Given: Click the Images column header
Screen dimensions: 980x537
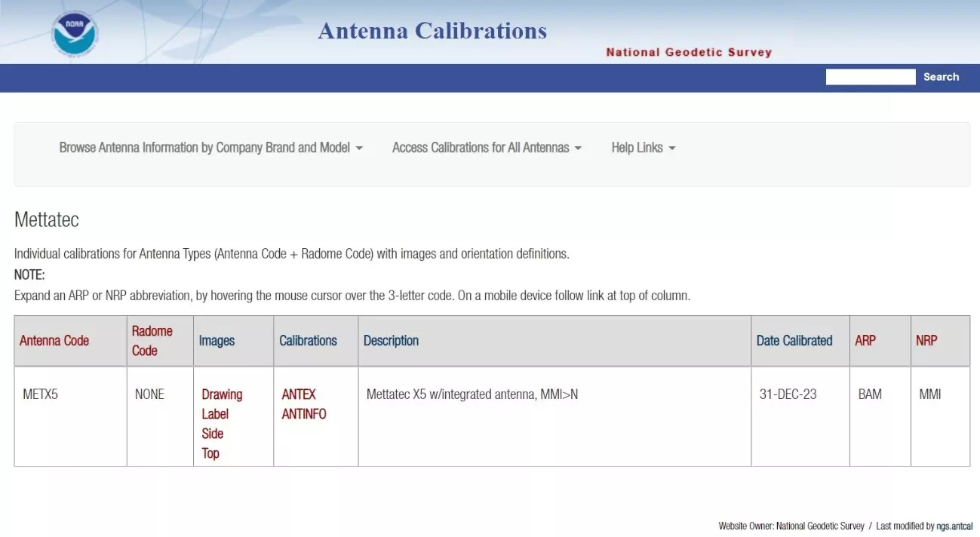Looking at the screenshot, I should pyautogui.click(x=217, y=341).
